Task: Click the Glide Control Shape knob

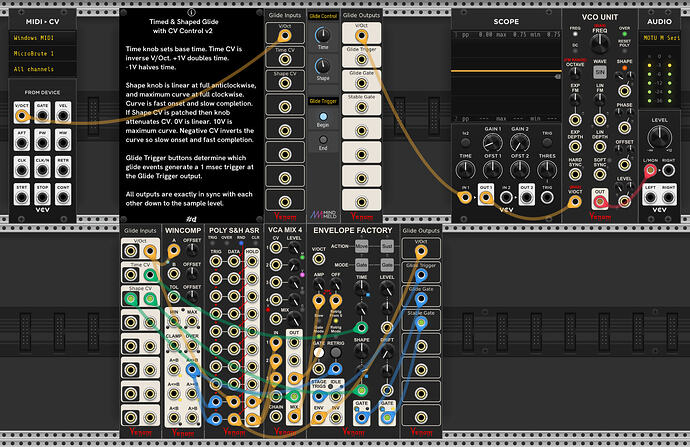Action: [x=323, y=66]
